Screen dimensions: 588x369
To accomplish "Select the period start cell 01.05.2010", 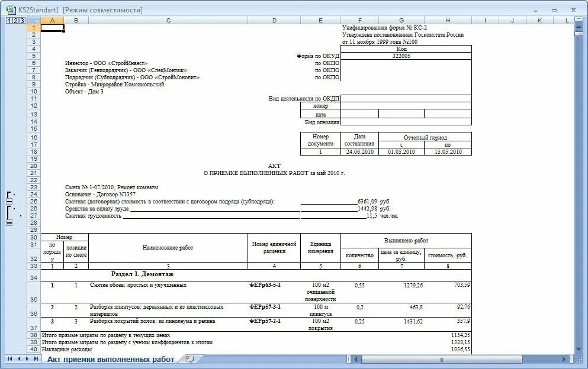I will point(401,152).
